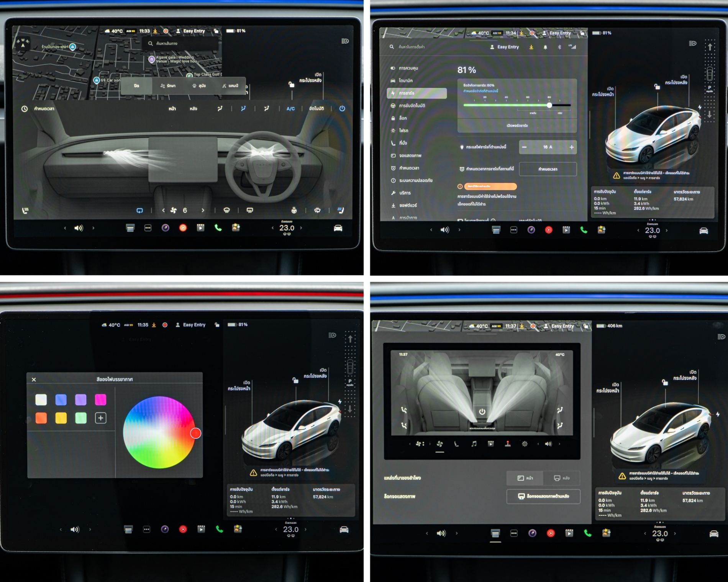The height and width of the screenshot is (582, 728).
Task: Open Bluetooth from the settings header
Action: point(559,47)
